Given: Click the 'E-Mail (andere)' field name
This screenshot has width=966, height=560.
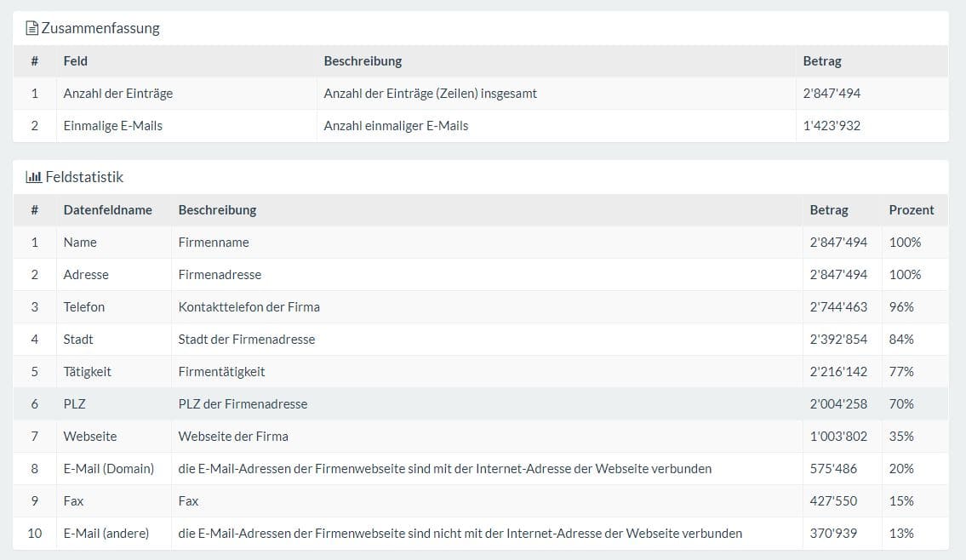Looking at the screenshot, I should [x=106, y=533].
